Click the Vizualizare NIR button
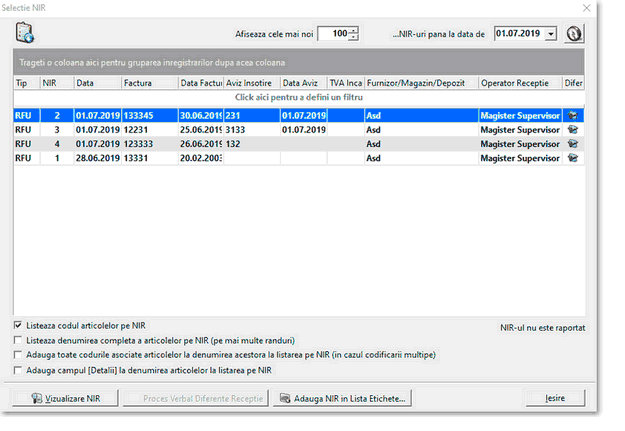Screen dimensions: 625x431 65,398
